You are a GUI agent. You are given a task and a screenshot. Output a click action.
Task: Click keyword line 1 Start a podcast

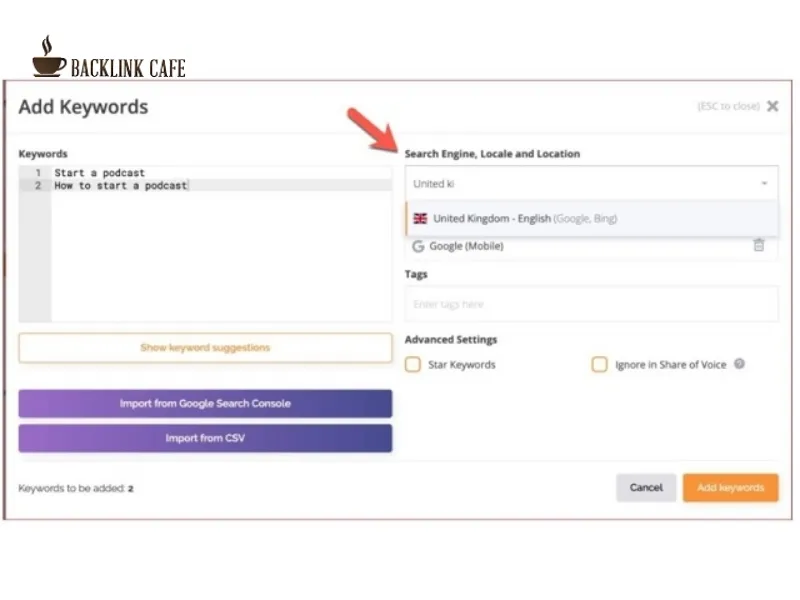click(x=99, y=173)
